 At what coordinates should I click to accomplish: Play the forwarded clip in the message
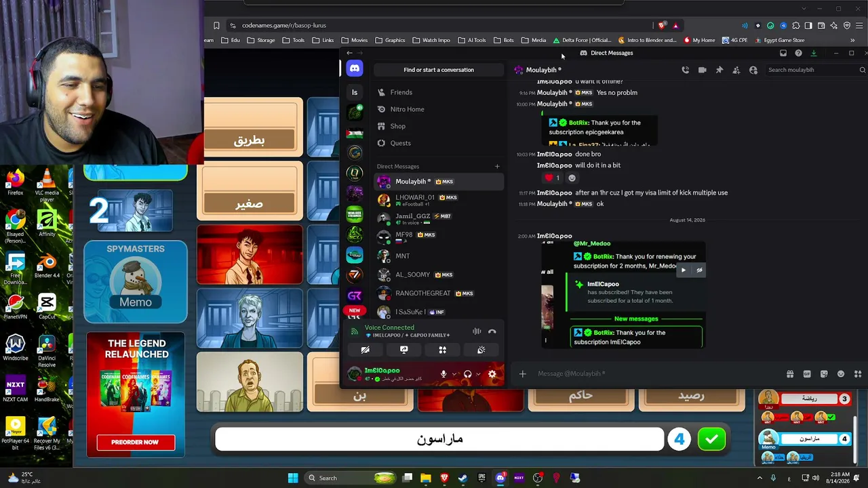tap(684, 270)
